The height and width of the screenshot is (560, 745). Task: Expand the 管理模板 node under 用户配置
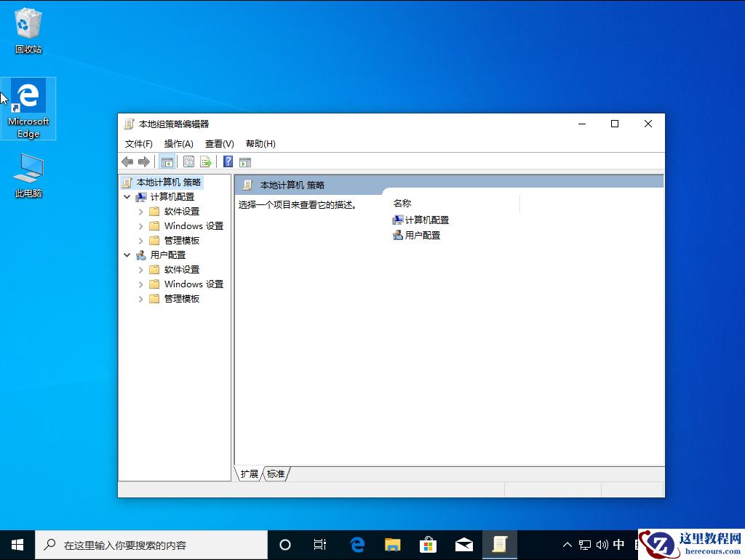coord(140,298)
